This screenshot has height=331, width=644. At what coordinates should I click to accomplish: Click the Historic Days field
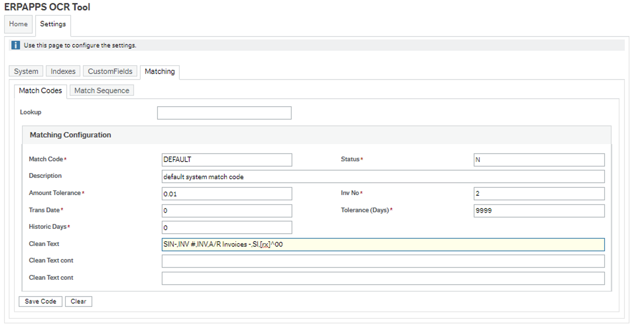click(x=227, y=228)
